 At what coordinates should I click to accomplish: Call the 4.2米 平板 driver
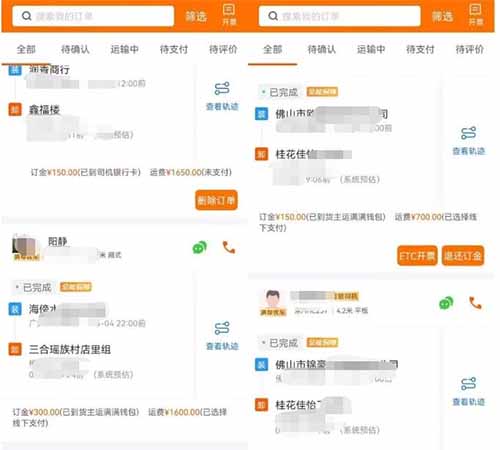click(x=475, y=303)
